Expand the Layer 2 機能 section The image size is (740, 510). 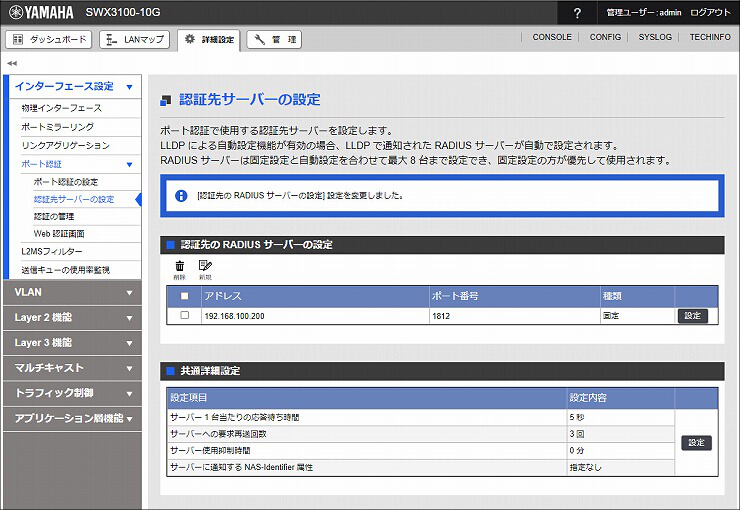click(x=72, y=318)
